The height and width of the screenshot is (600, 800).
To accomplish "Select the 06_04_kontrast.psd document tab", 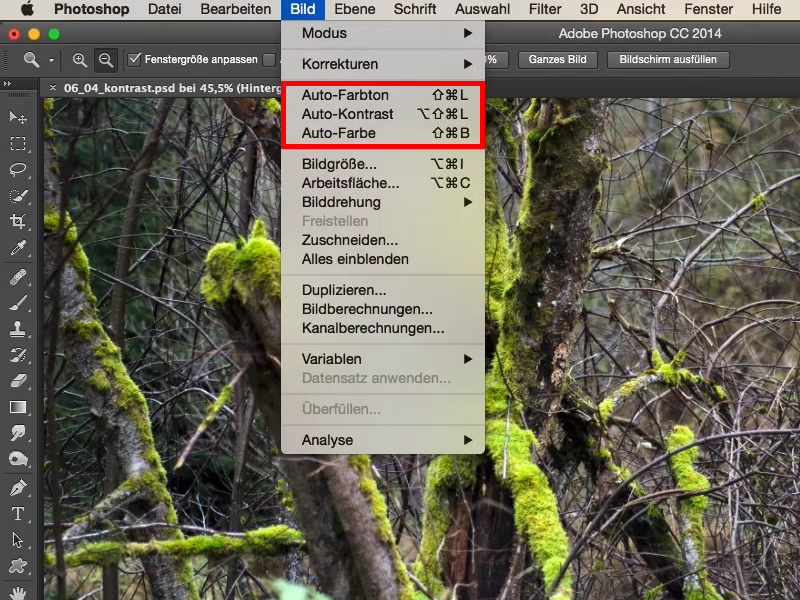I will 172,88.
